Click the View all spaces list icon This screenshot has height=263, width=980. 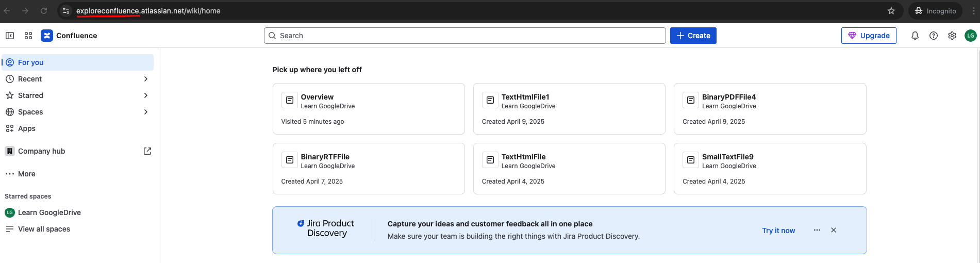coord(10,229)
